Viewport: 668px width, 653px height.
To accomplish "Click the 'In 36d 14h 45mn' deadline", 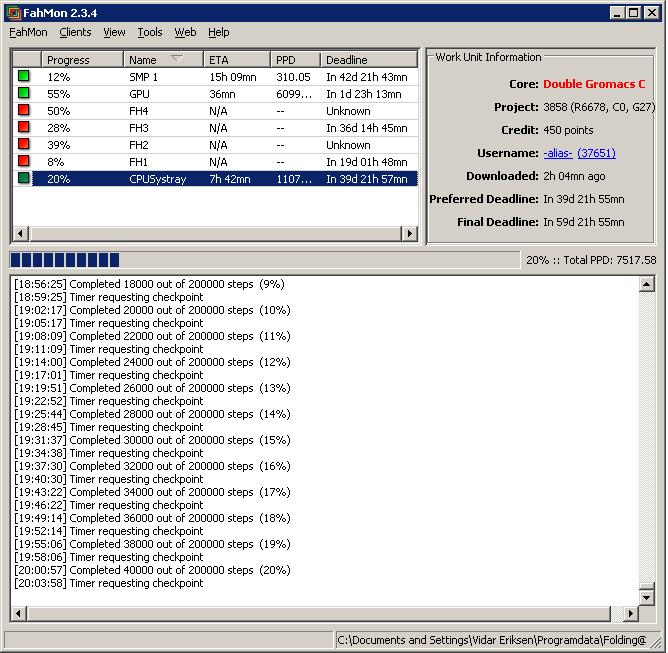I will pos(366,128).
